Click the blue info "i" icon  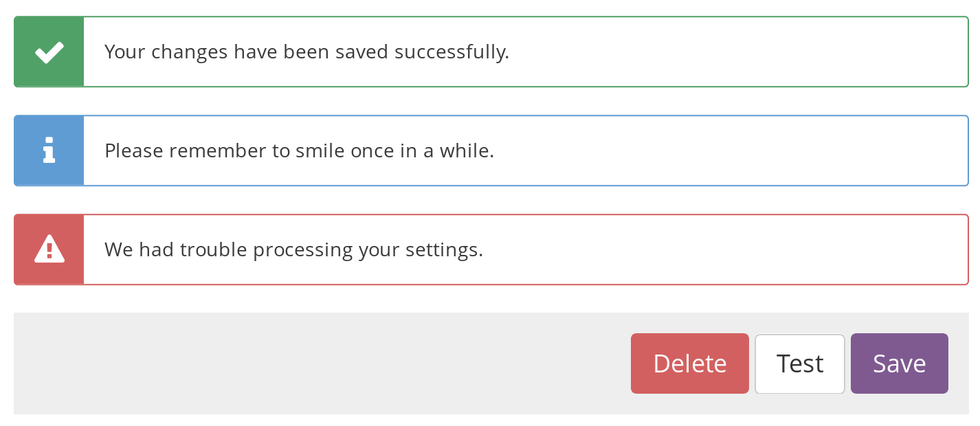[49, 150]
